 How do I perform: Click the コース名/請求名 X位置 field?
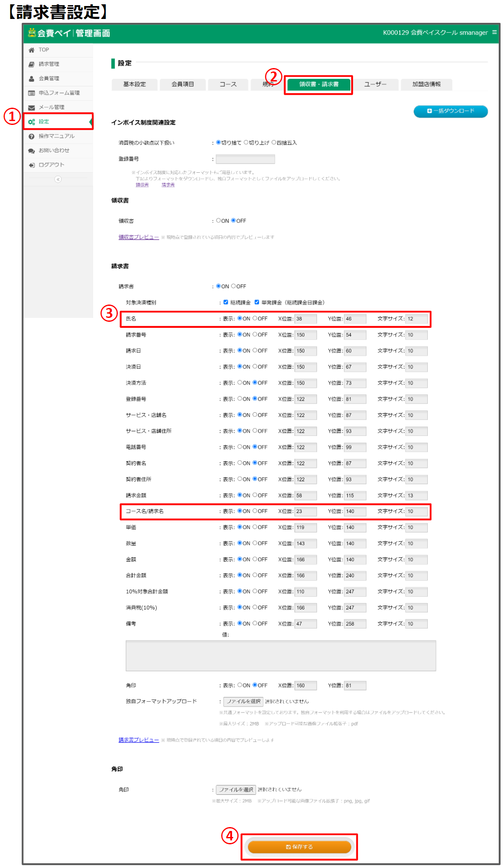[306, 511]
